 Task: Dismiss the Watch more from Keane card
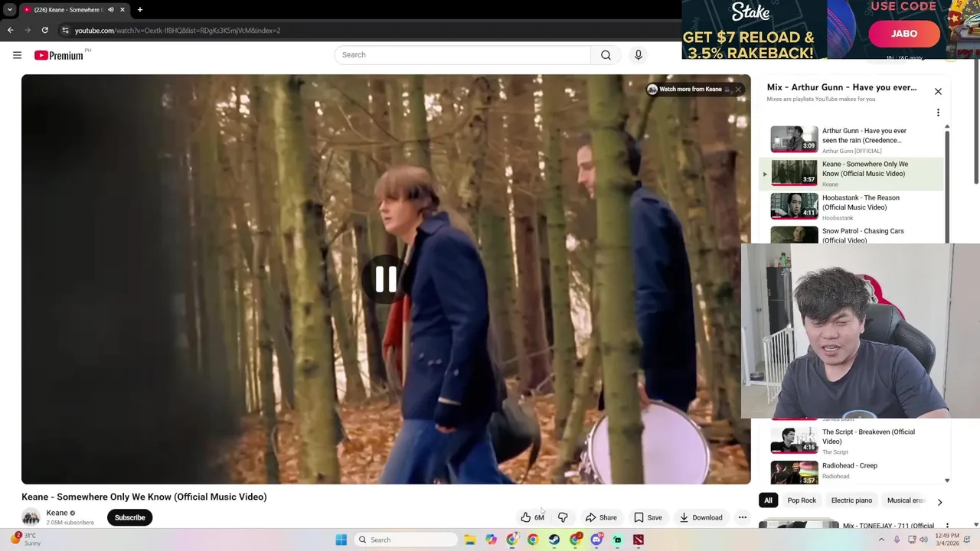(738, 90)
